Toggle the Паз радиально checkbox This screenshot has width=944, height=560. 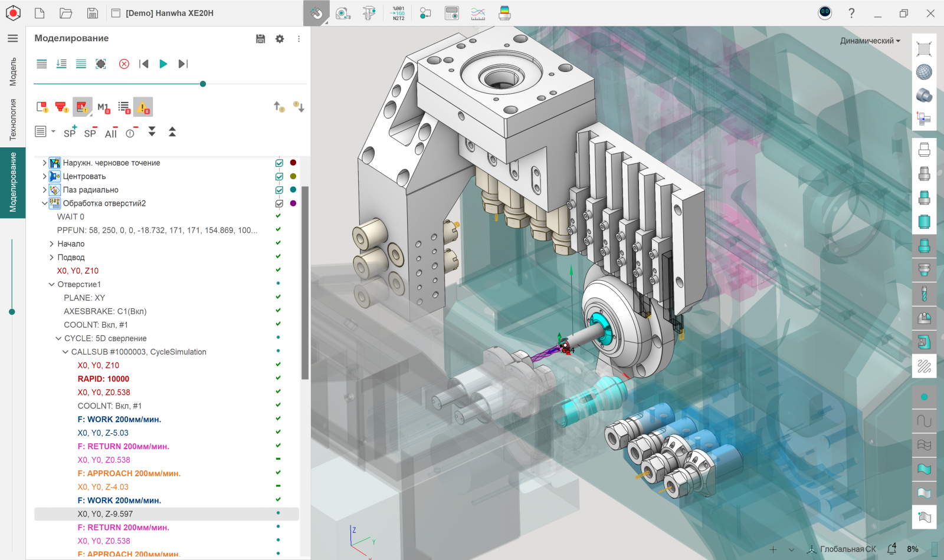[x=279, y=190]
